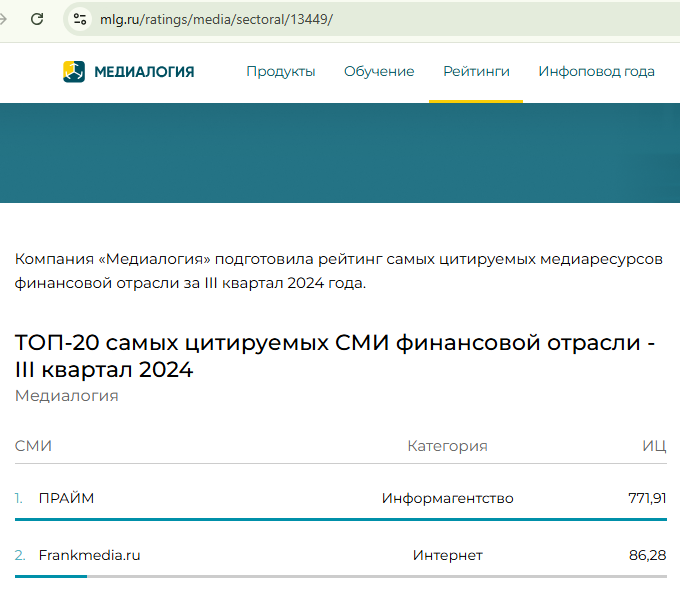Click the rank number 2.
Screen dimensions: 680x589
[x=20, y=555]
